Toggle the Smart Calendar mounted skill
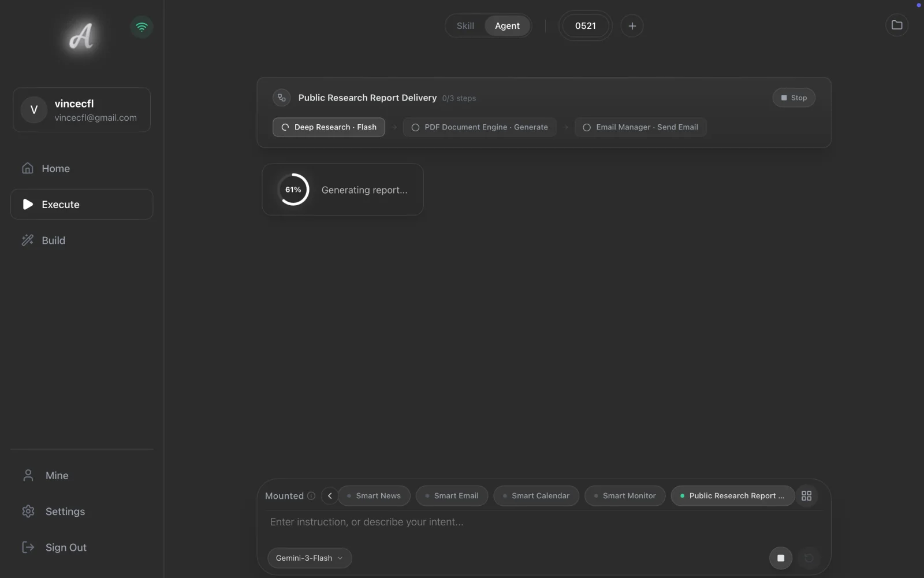This screenshot has height=578, width=924. (x=536, y=496)
